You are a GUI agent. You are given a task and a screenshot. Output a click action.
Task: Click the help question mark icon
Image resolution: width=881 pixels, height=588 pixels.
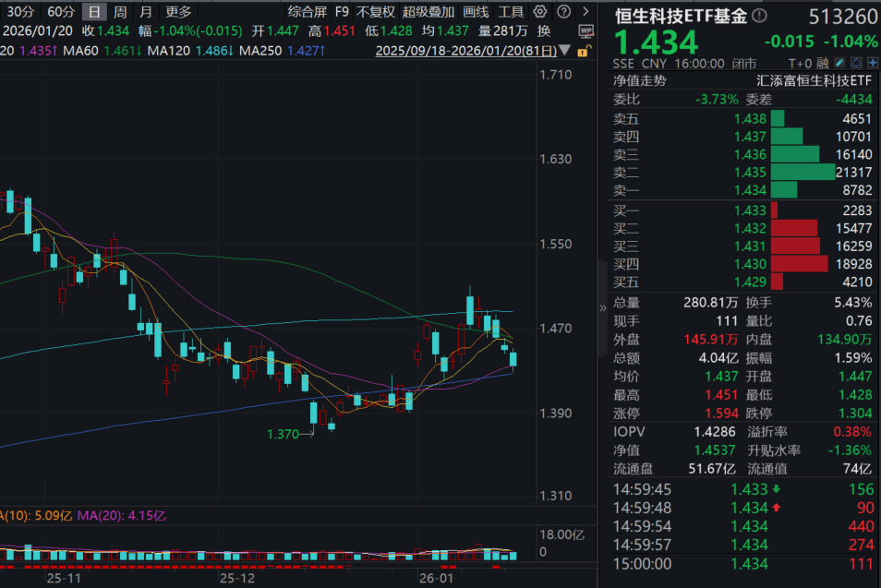click(x=562, y=12)
